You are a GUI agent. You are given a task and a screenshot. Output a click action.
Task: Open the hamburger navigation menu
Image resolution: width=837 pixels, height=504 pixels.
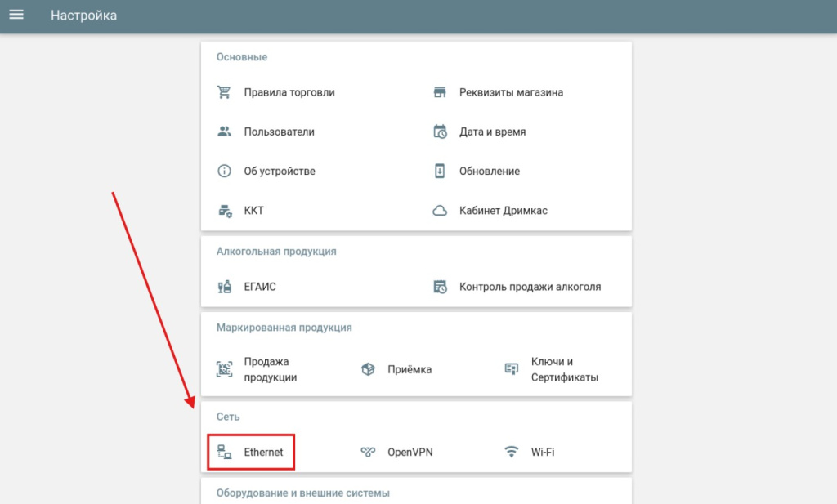[x=16, y=15]
